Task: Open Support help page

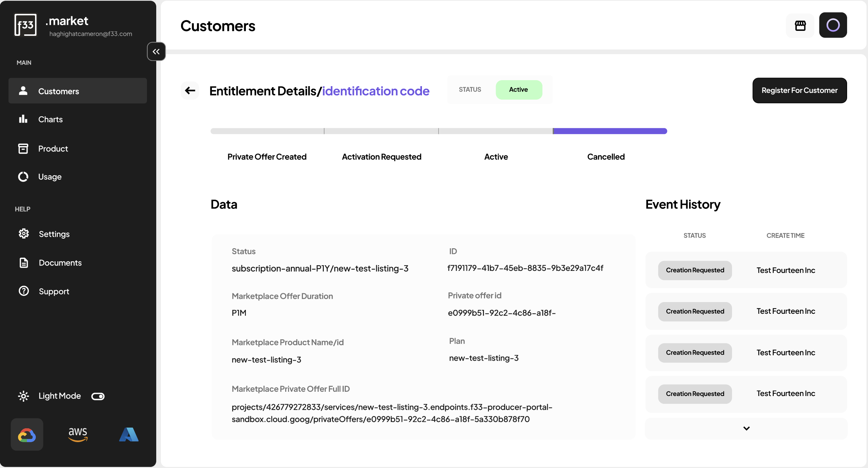Action: coord(54,291)
